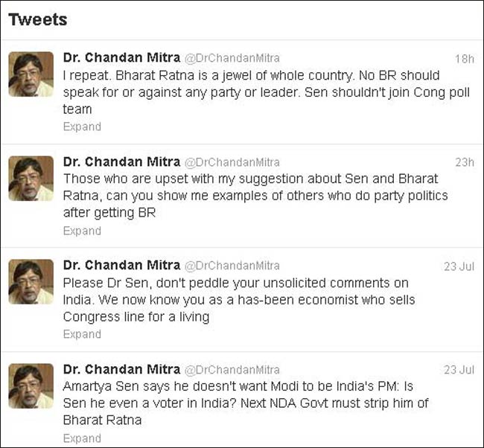
Task: Open 23 Jul timestamp on 'Amartya Sen says' tweet
Action: coord(459,370)
